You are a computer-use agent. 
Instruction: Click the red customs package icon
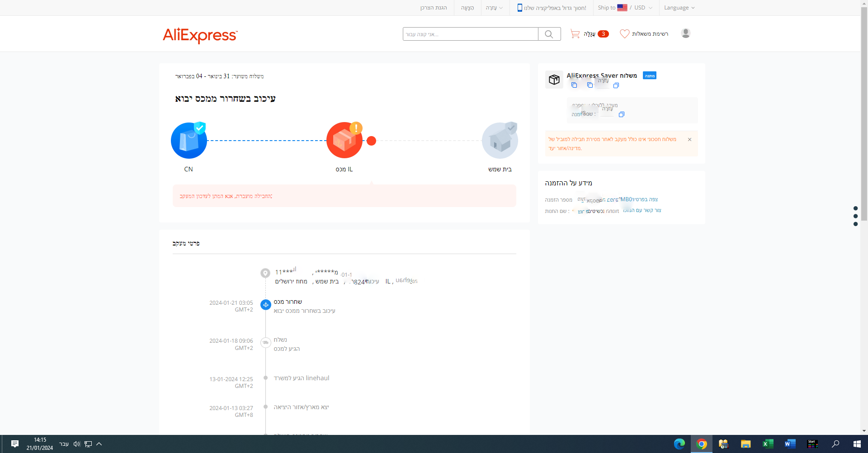point(344,140)
